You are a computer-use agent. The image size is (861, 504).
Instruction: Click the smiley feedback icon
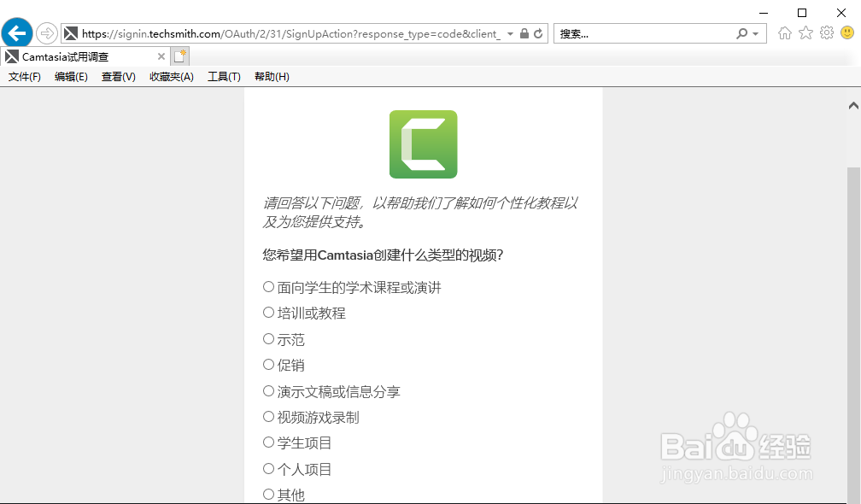(847, 33)
